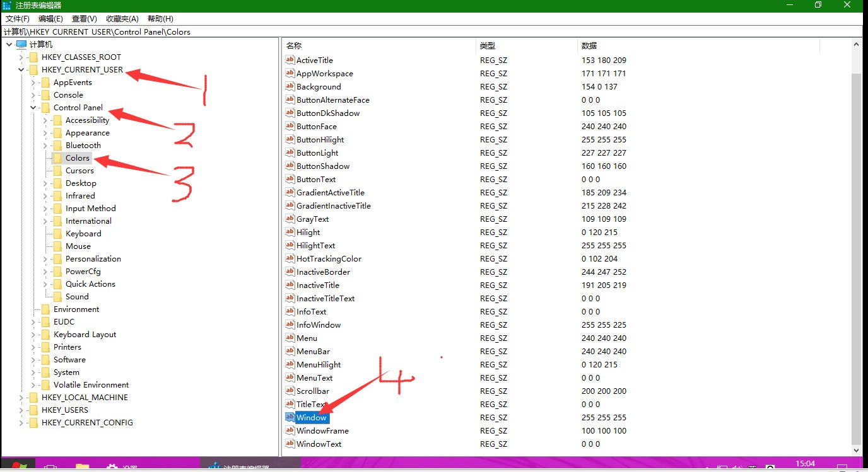Select the Background registry value icon
The width and height of the screenshot is (868, 472).
pos(290,86)
